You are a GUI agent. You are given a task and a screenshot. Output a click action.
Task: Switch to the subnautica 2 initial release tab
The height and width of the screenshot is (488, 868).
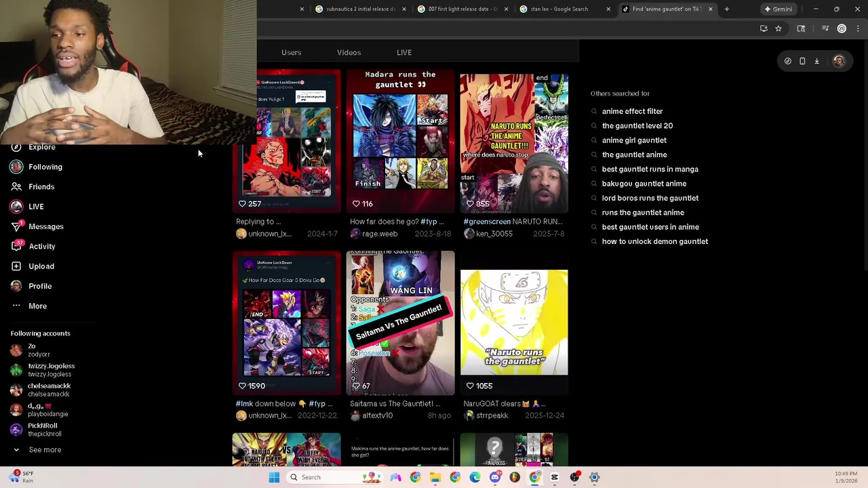coord(360,9)
